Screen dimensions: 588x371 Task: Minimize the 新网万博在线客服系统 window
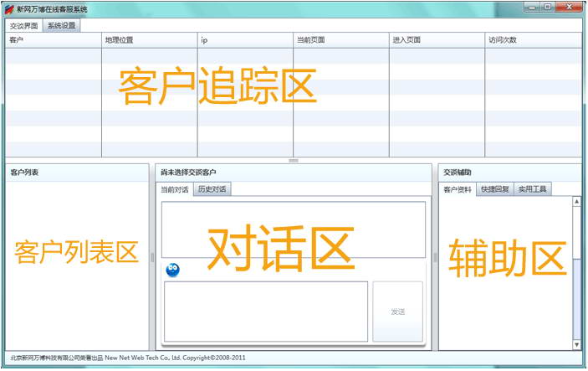(x=533, y=8)
